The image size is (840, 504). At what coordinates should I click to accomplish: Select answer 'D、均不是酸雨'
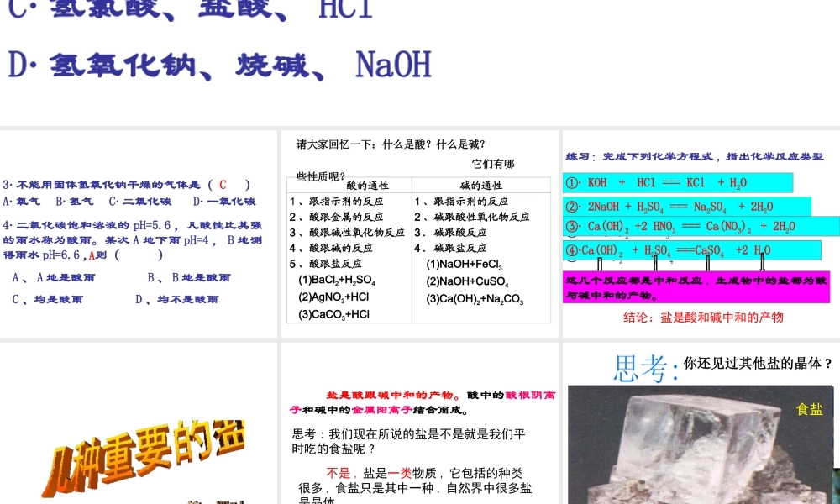point(177,299)
